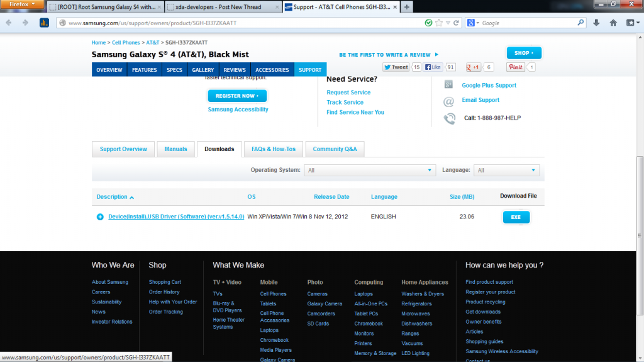Open the bookmarks menu icon
Viewport: 644px width, 362px height.
(x=632, y=23)
